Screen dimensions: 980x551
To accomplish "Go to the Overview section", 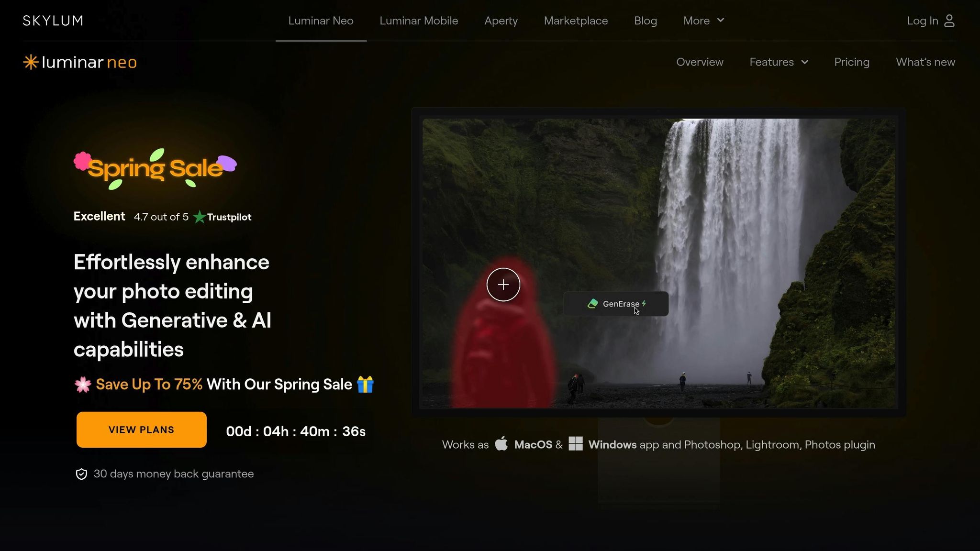I will (700, 62).
